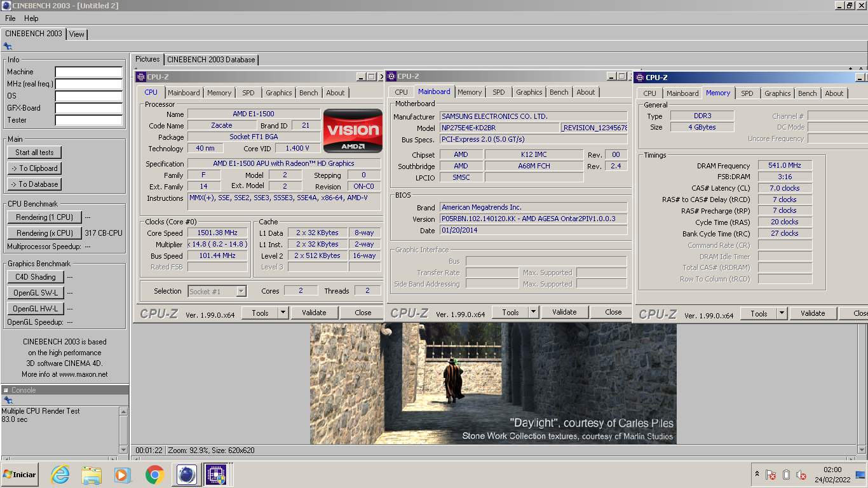The height and width of the screenshot is (488, 868).
Task: Open the Iniciar start menu
Action: click(19, 475)
